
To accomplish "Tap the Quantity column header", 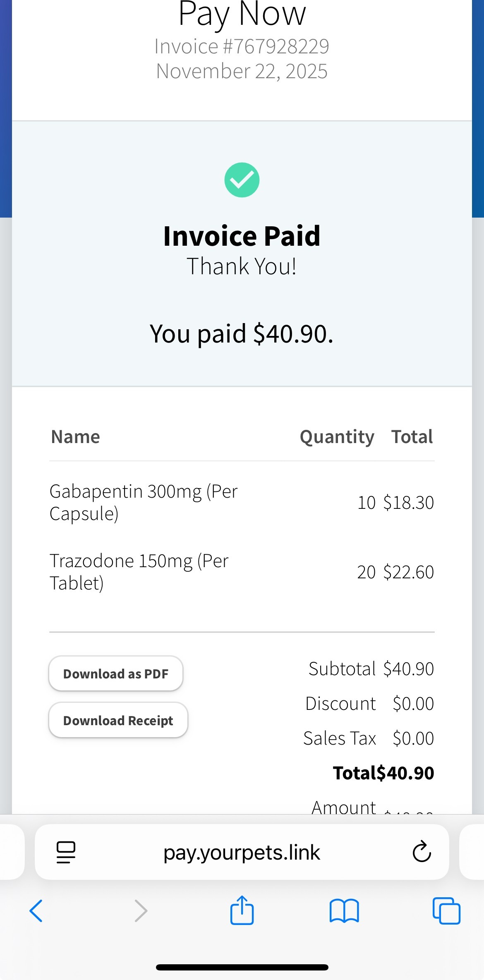I will point(337,437).
